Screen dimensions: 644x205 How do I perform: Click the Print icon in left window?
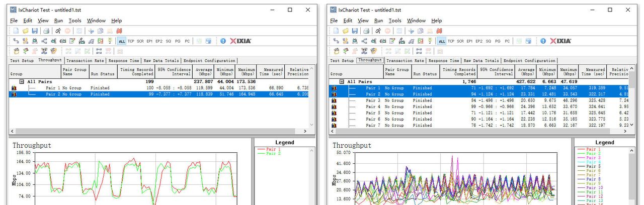click(x=46, y=31)
